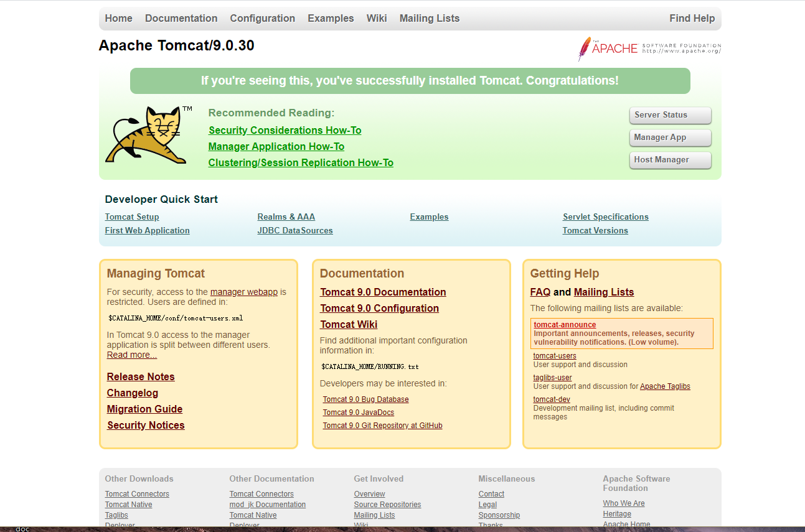This screenshot has height=532, width=805.
Task: Open the Server Status button
Action: [670, 115]
